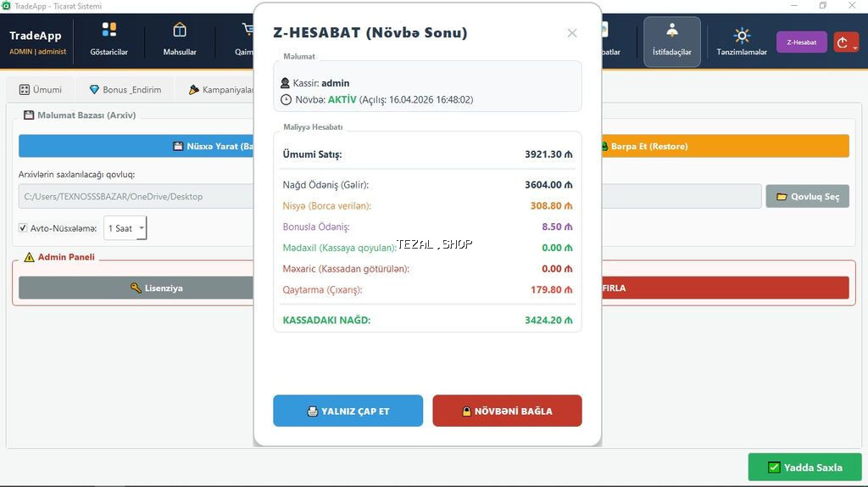Click the KASSADAKI NAĞD label
Image resolution: width=868 pixels, height=487 pixels.
pyautogui.click(x=326, y=320)
